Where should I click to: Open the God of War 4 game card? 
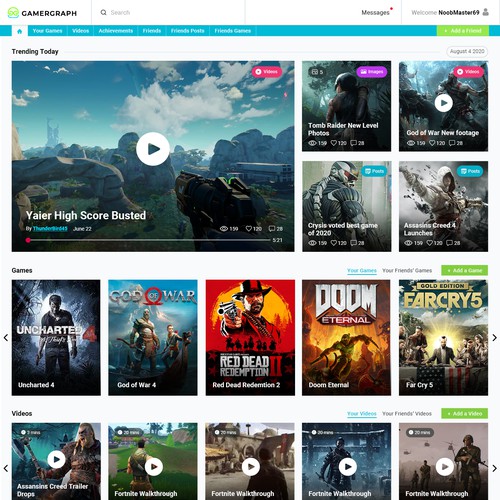click(153, 338)
